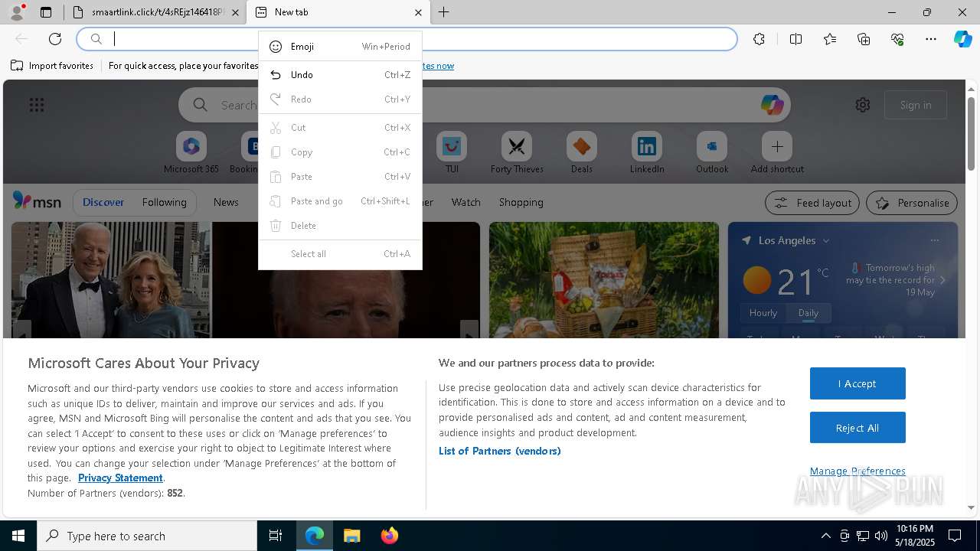Show hidden tray icons chevron
Screen dimensions: 980x551
(x=825, y=536)
